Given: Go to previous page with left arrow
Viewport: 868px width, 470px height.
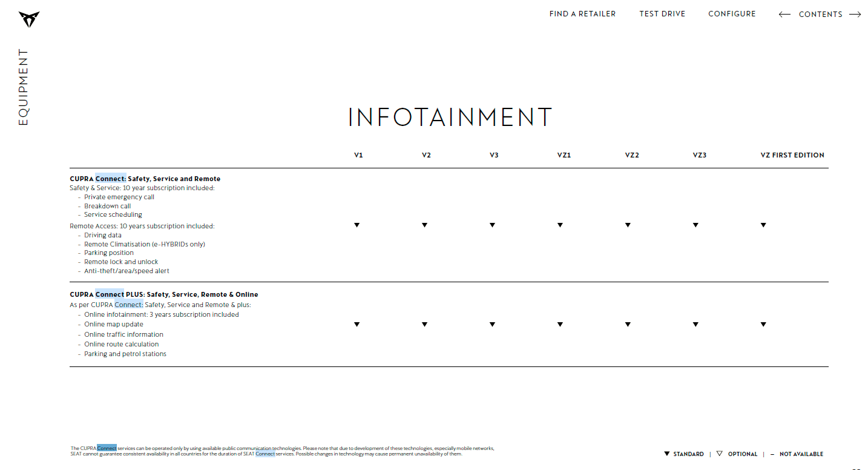Looking at the screenshot, I should (x=784, y=15).
